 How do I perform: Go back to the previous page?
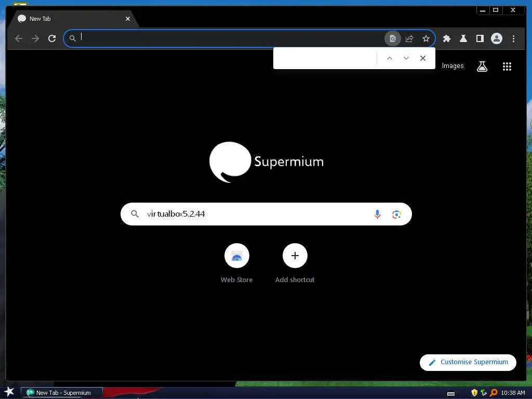(19, 38)
